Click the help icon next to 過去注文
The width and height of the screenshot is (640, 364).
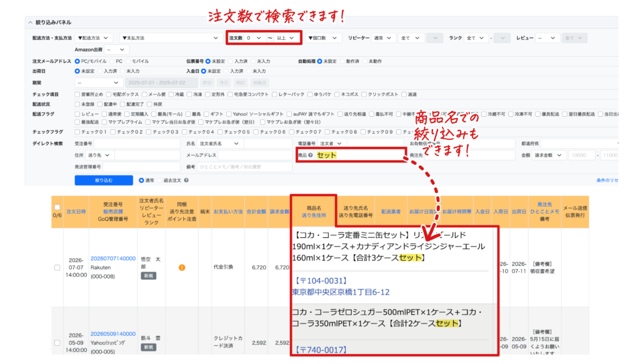point(186,180)
